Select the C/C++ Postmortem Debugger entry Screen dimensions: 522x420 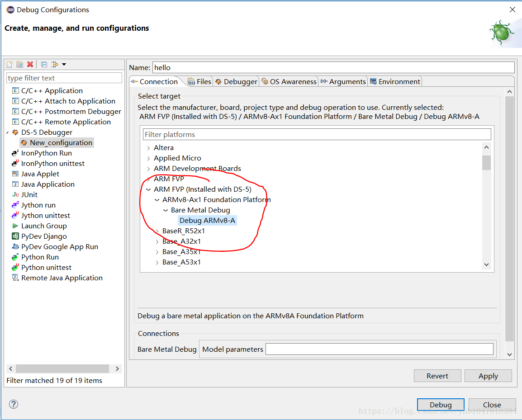point(71,112)
